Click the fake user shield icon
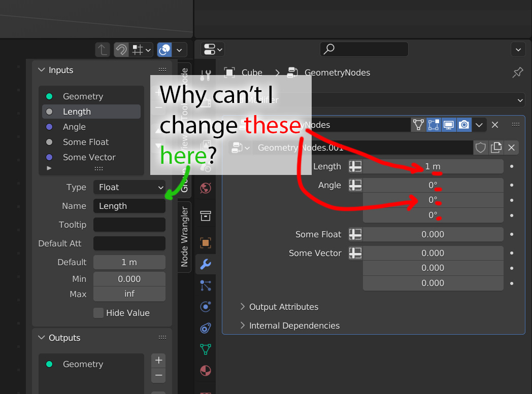 (x=480, y=148)
